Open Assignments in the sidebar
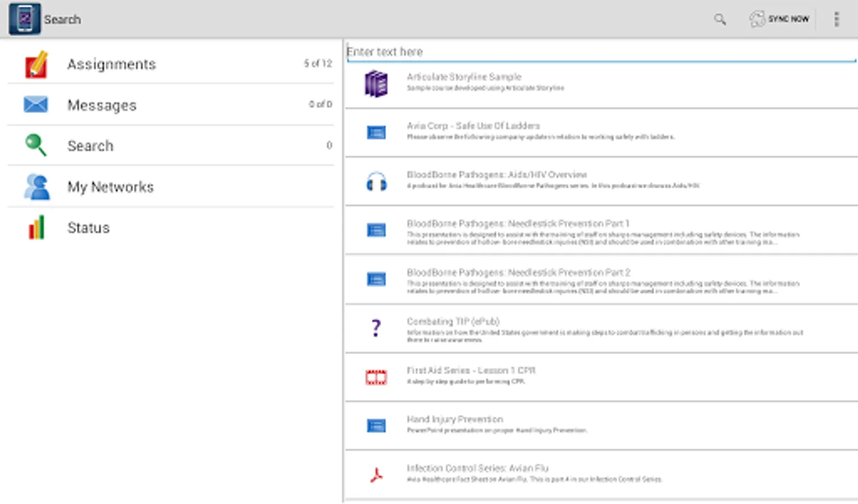The image size is (858, 504). (x=112, y=64)
